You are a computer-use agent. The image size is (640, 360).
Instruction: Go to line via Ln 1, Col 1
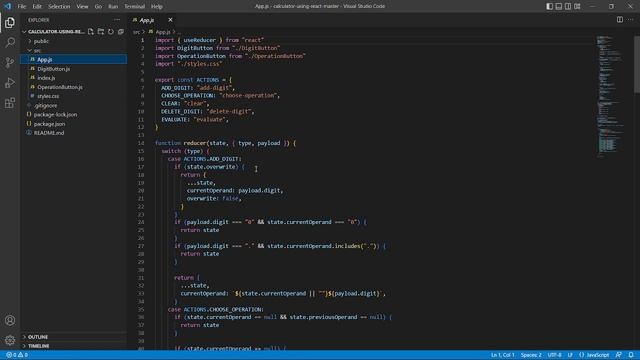click(502, 355)
